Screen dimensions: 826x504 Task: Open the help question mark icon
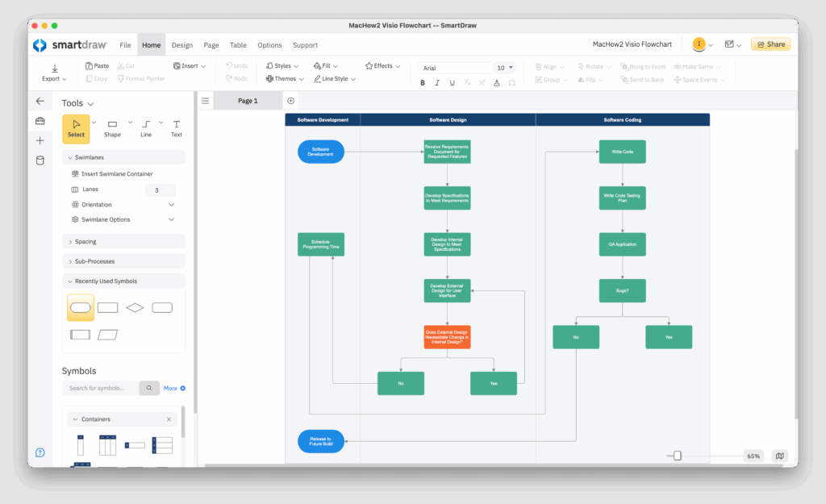[40, 452]
